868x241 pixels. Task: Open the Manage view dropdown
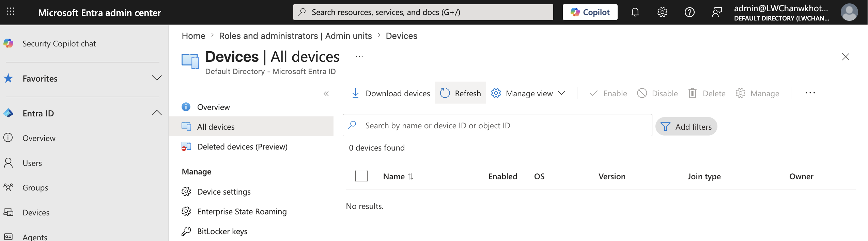point(528,93)
